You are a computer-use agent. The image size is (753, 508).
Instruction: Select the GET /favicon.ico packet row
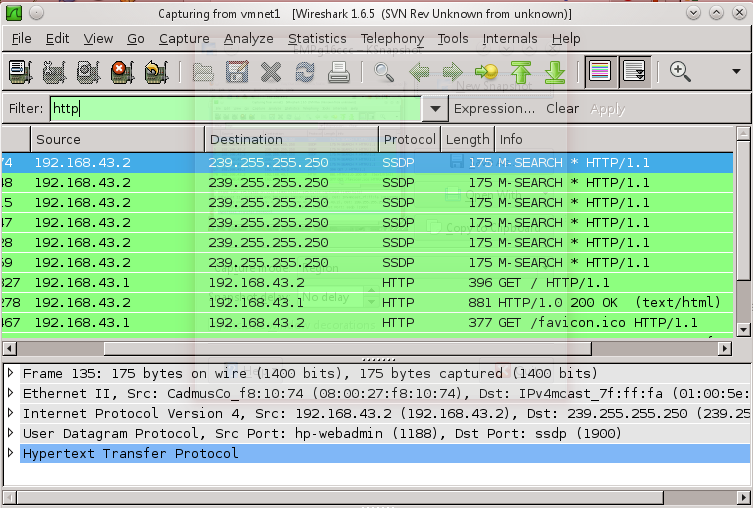coord(367,323)
